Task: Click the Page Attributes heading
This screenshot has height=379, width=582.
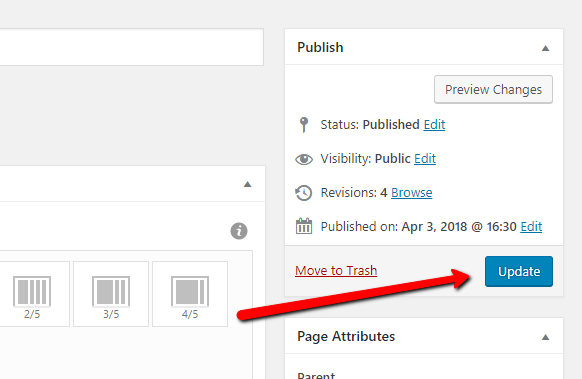Action: tap(346, 336)
